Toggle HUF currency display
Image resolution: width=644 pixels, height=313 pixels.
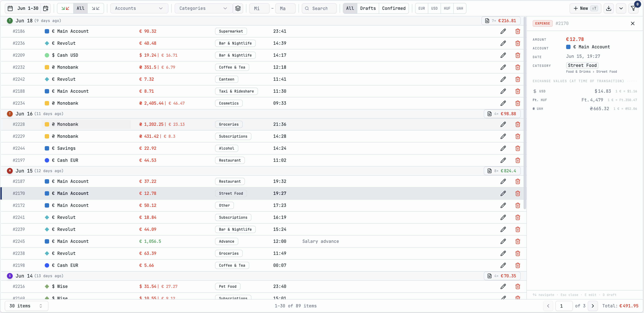click(x=447, y=9)
